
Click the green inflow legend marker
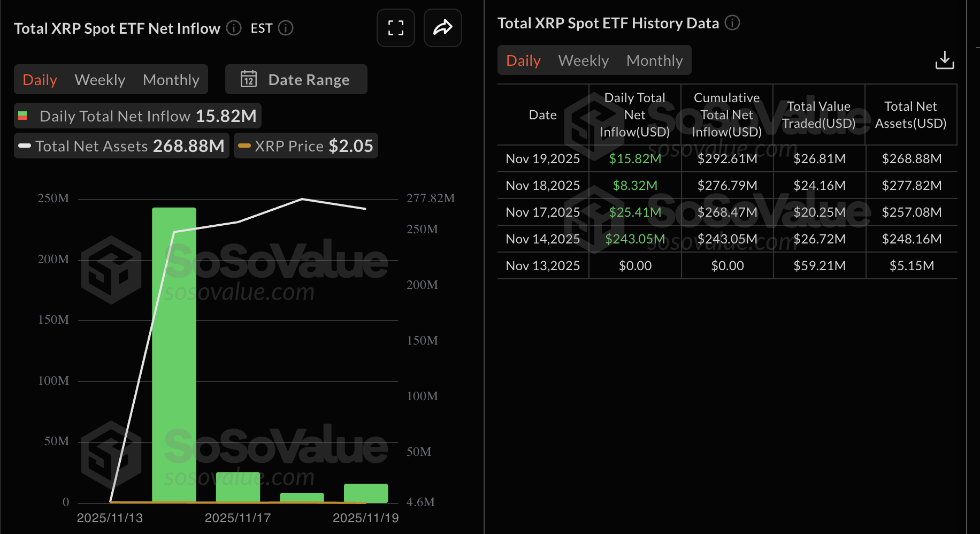coord(22,116)
